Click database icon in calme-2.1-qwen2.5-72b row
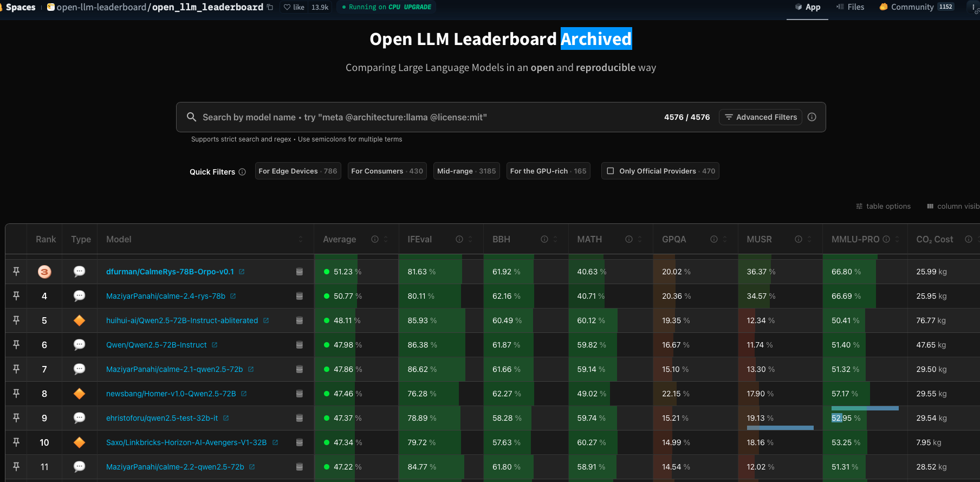Image resolution: width=980 pixels, height=482 pixels. 300,369
